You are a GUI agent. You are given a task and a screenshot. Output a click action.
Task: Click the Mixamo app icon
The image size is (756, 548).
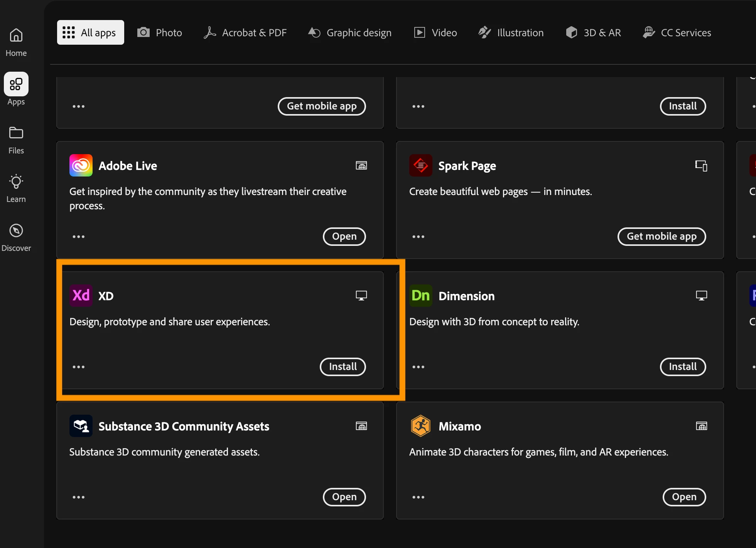tap(420, 426)
